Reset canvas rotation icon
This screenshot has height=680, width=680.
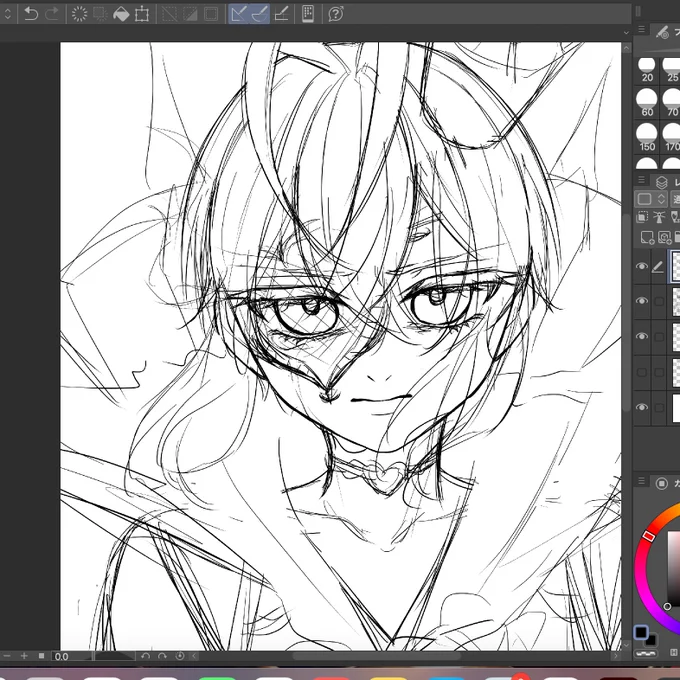pyautogui.click(x=179, y=656)
